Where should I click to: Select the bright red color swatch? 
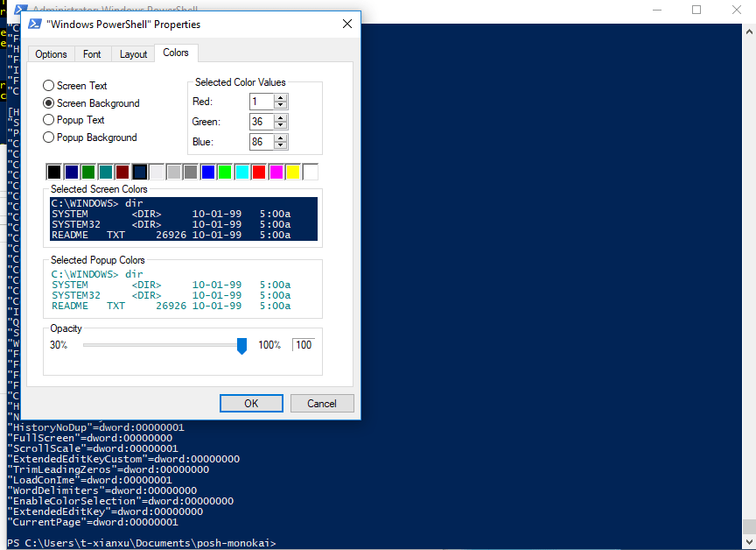click(257, 172)
